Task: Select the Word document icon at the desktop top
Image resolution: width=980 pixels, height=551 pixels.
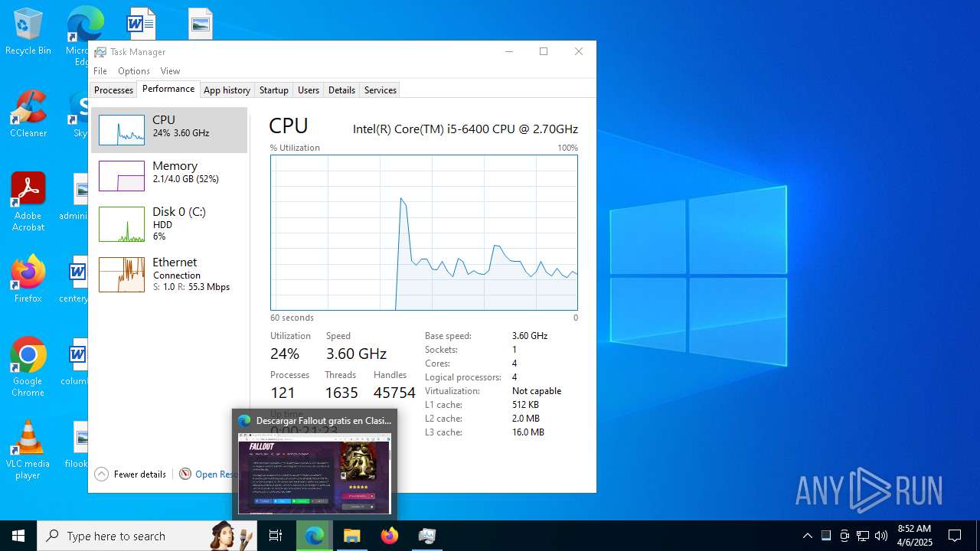Action: 141,24
